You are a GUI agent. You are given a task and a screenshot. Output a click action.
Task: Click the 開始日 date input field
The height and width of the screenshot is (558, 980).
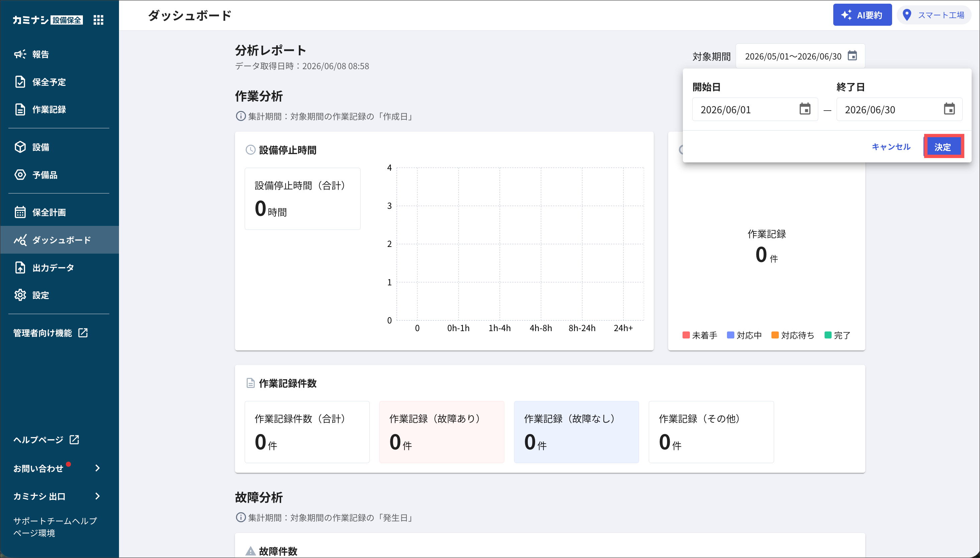tap(755, 109)
